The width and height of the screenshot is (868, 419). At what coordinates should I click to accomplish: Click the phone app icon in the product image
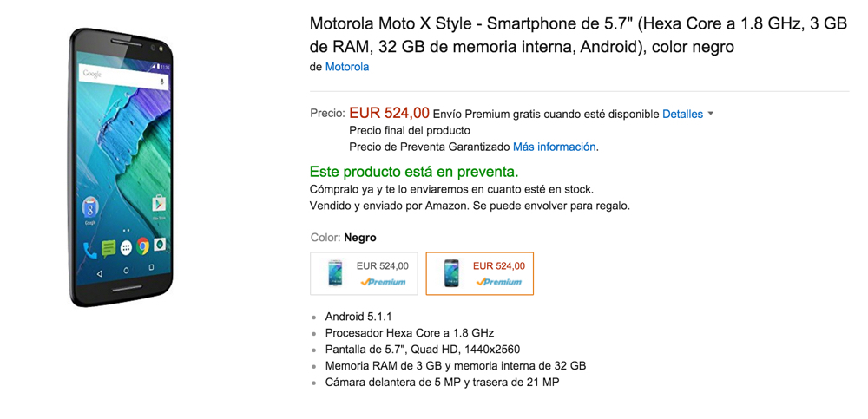click(90, 250)
